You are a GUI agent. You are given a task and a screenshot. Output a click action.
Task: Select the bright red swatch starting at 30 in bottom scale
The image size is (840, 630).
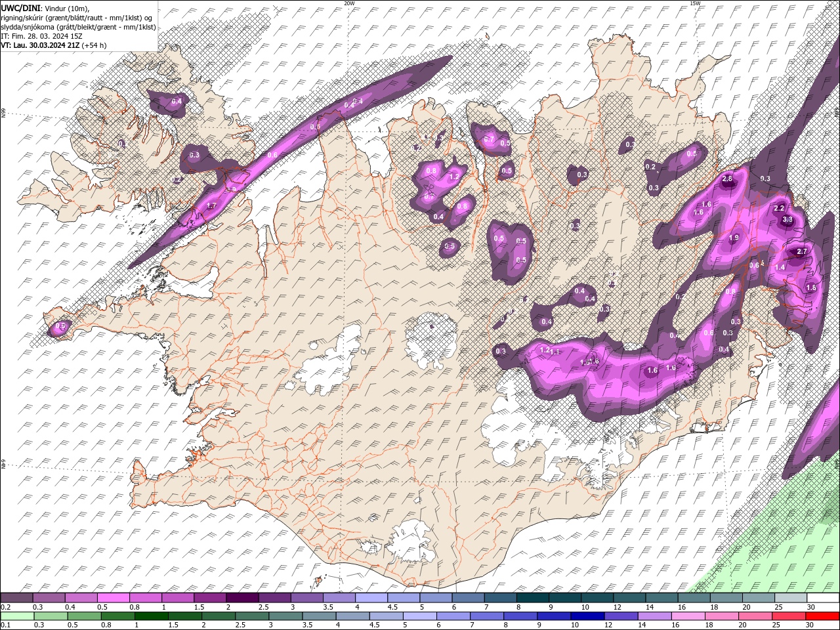click(x=822, y=616)
